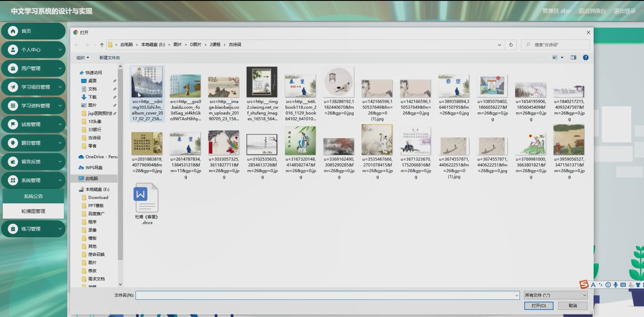Select the 系统公告 menu entry

tap(33, 196)
